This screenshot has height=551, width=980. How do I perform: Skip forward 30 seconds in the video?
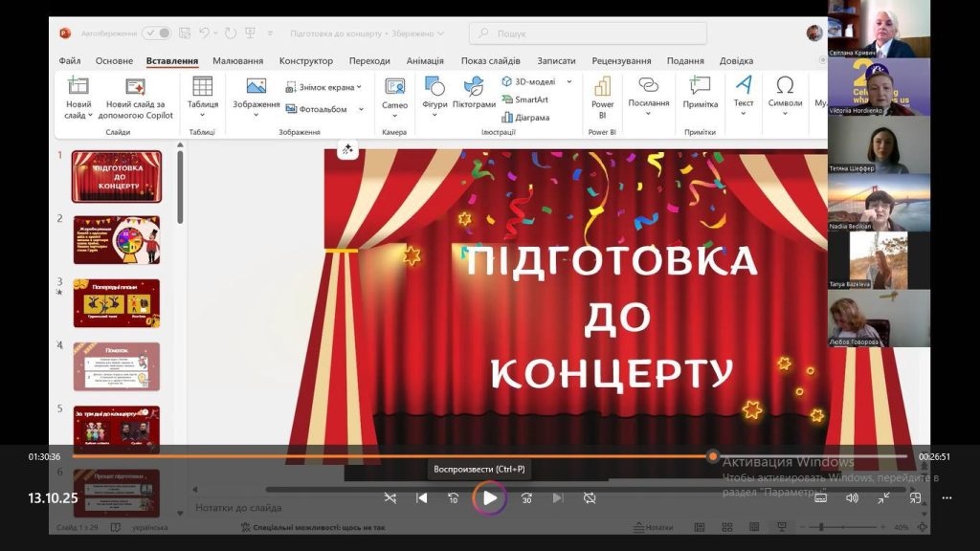(526, 497)
